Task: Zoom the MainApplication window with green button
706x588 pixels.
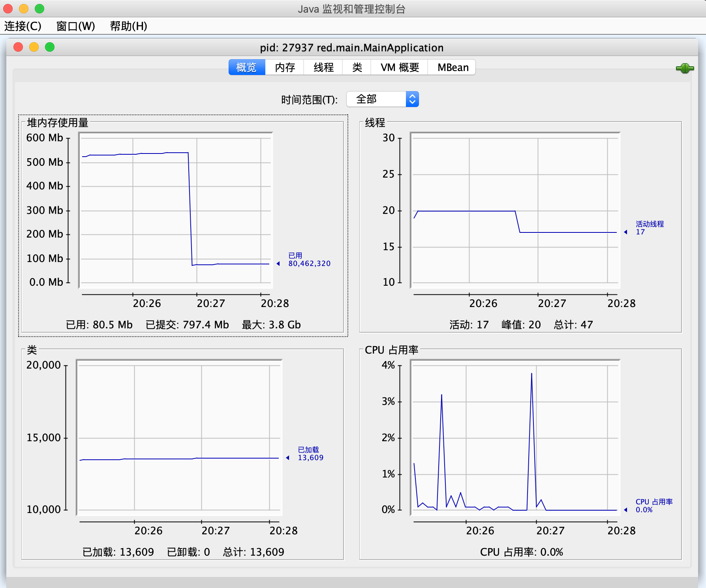Action: 50,47
